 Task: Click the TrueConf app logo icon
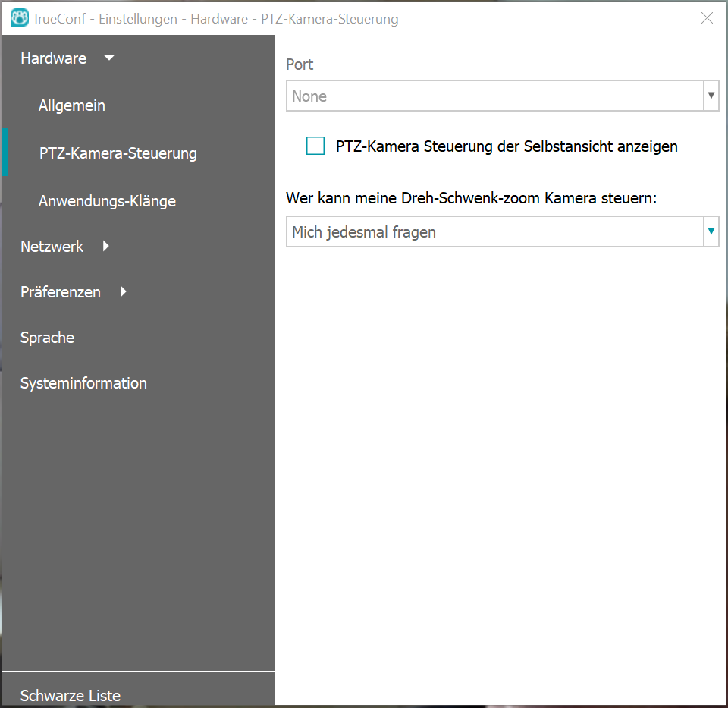(x=20, y=18)
